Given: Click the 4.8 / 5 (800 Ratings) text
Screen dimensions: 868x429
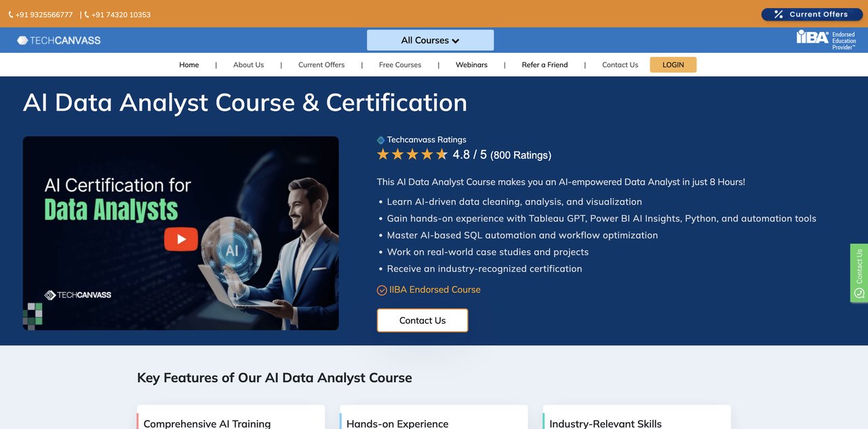Looking at the screenshot, I should pyautogui.click(x=502, y=155).
